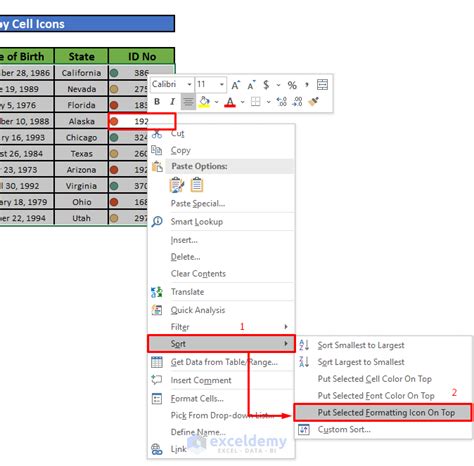
Task: Select Insert Comment entry
Action: point(201,380)
